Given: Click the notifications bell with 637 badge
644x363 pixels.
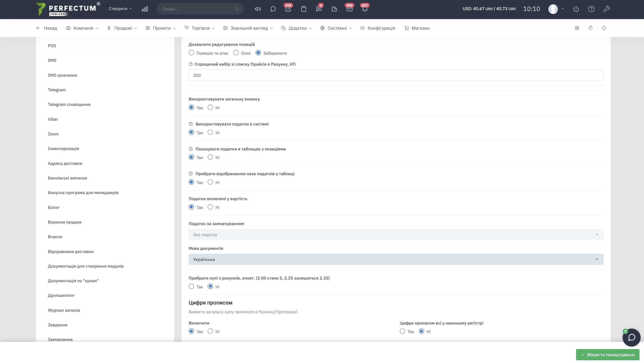Looking at the screenshot, I should click(364, 9).
